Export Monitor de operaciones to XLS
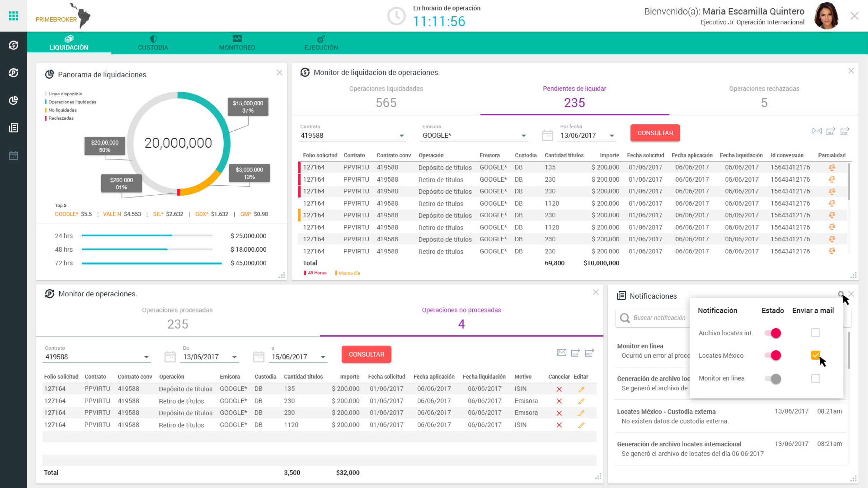Image resolution: width=868 pixels, height=488 pixels. coord(575,353)
